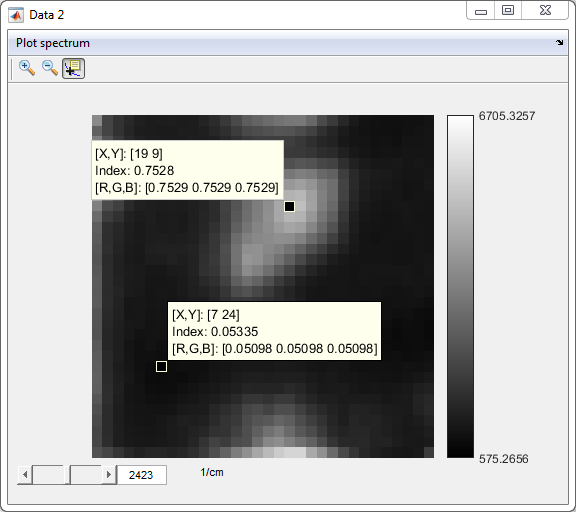Click the data tip showing Index 0.05335
Viewport: 576px width, 512px height.
point(274,331)
